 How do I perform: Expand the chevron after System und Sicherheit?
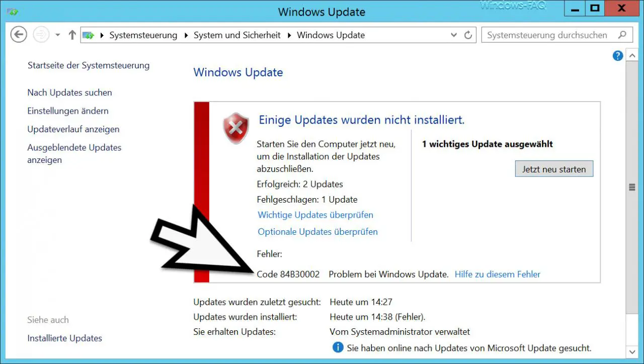pyautogui.click(x=289, y=35)
